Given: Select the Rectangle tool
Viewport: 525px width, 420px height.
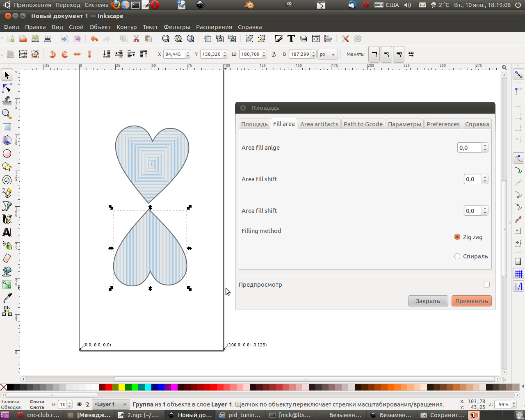Looking at the screenshot, I should 7,127.
